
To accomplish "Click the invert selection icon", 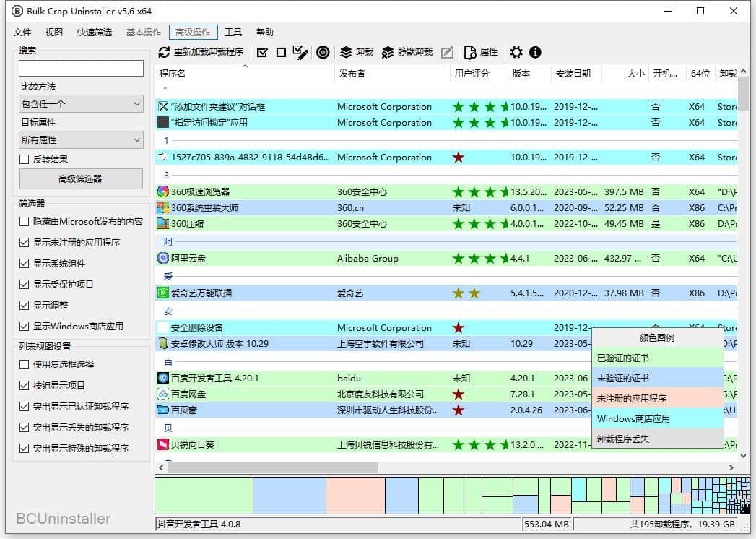I will (300, 52).
